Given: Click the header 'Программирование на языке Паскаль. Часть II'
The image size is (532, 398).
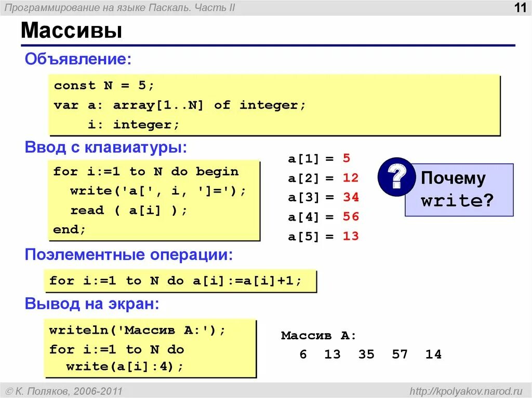Looking at the screenshot, I should click(x=119, y=7).
